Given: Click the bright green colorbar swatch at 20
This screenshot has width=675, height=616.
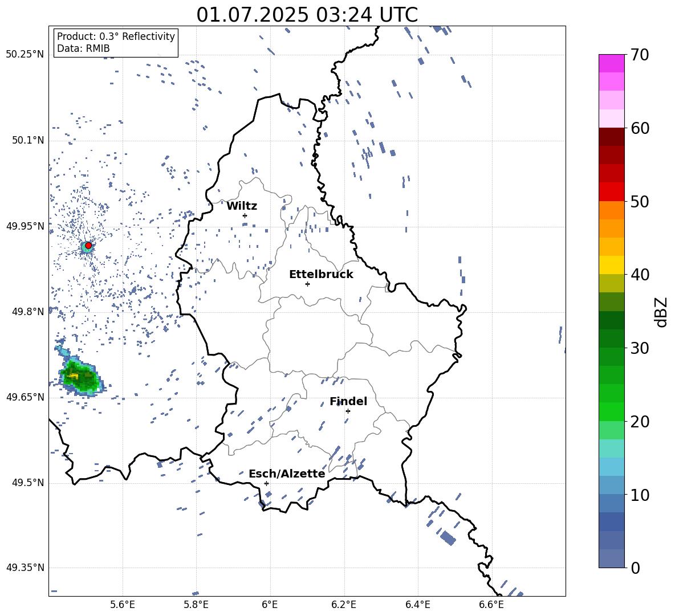Looking at the screenshot, I should pyautogui.click(x=611, y=411).
